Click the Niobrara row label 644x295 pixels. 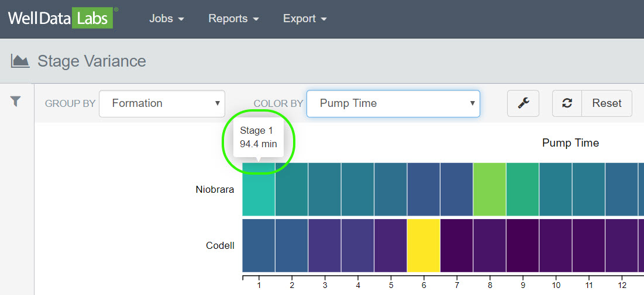(215, 189)
